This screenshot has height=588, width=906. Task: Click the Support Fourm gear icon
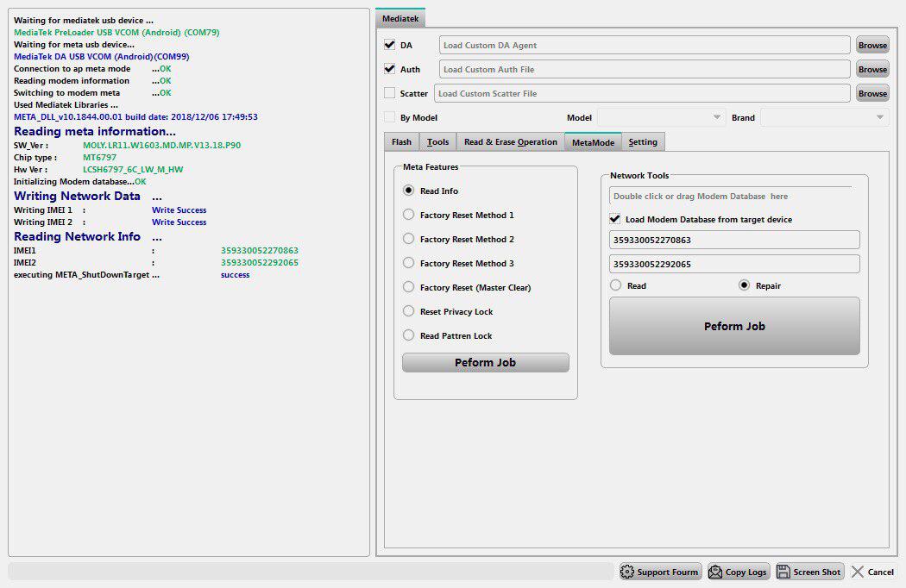(x=627, y=572)
